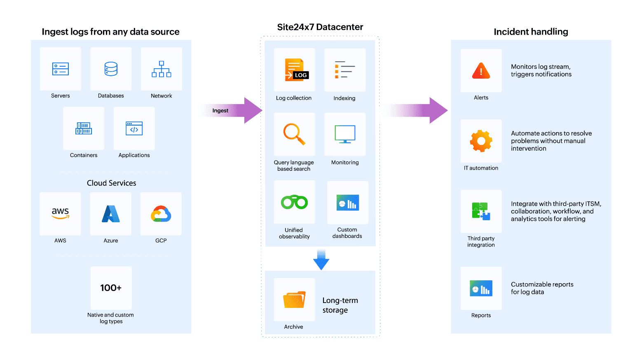Click the 'Native and custom log types' caption
This screenshot has height=361, width=644.
(111, 318)
